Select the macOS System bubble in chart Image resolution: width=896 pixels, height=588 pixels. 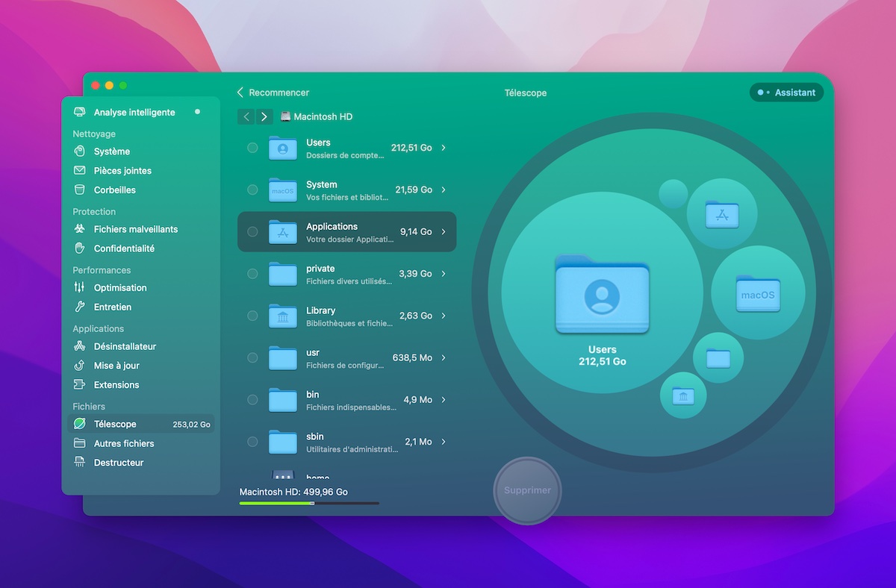tap(758, 293)
